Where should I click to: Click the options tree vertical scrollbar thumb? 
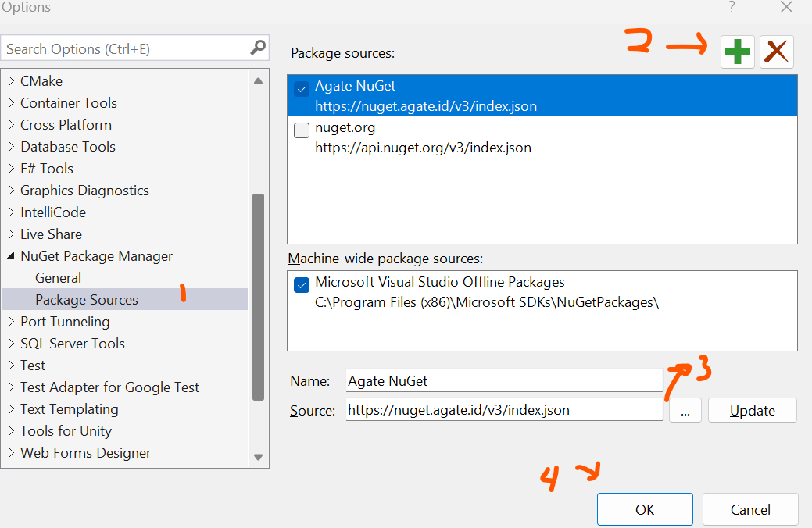(x=258, y=297)
